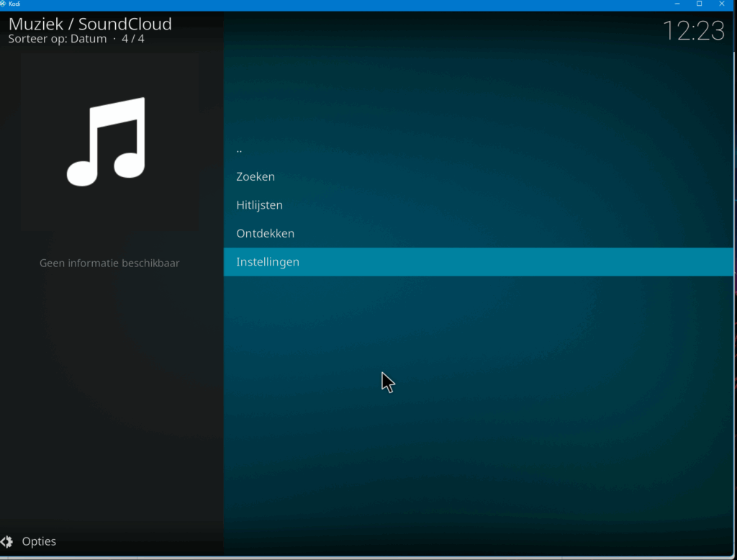Viewport: 737px width, 560px height.
Task: Close the Kodi window
Action: (722, 4)
